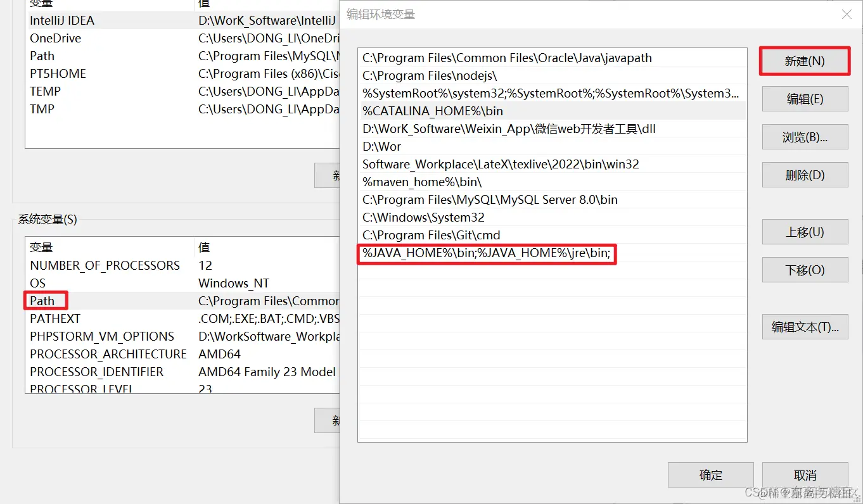Screen dimensions: 863x504
Task: Select the %maven_home%\bin\ entry
Action: pyautogui.click(x=553, y=182)
